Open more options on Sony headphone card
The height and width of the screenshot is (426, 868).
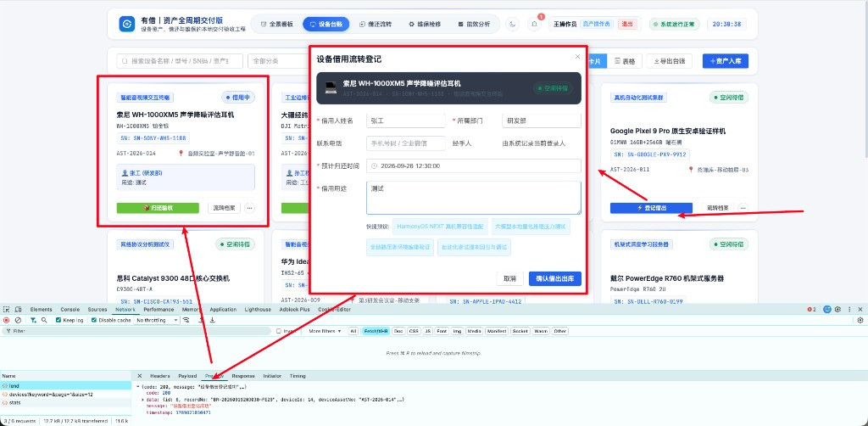[250, 208]
